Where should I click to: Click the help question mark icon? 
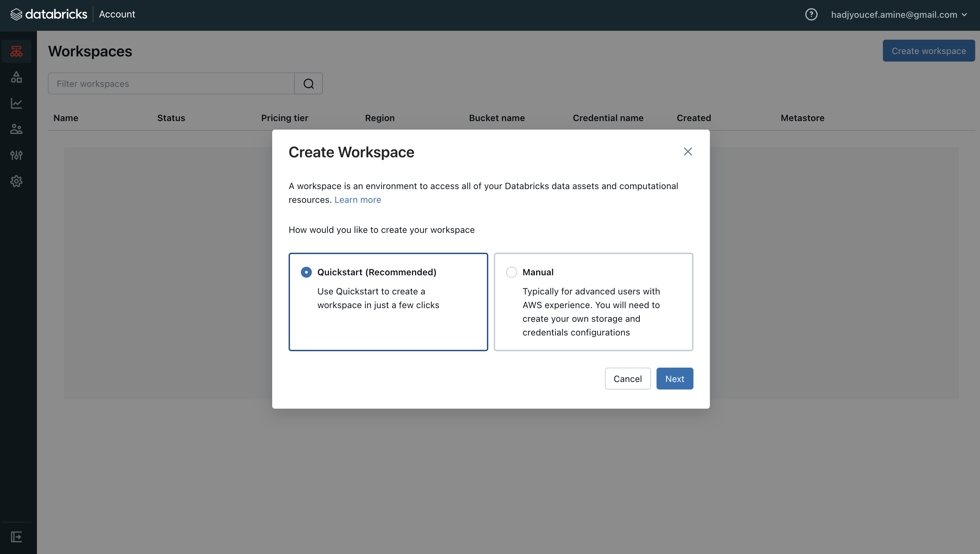point(811,14)
